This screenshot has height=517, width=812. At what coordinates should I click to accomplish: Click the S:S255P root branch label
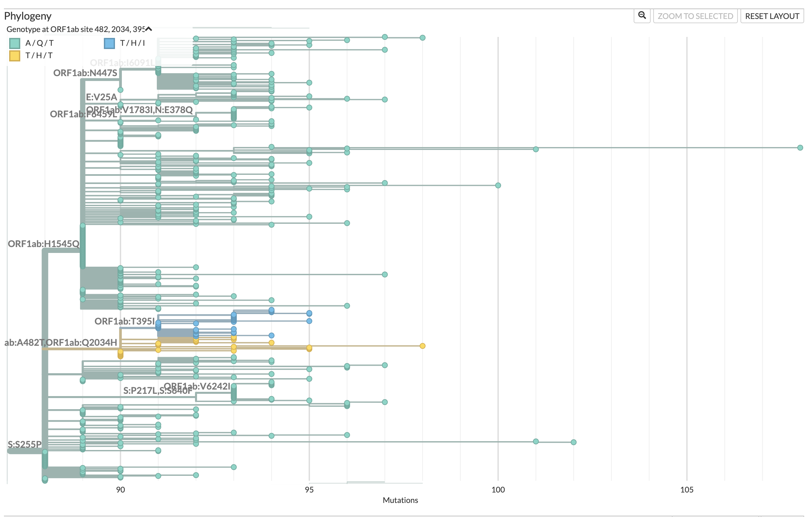[24, 444]
